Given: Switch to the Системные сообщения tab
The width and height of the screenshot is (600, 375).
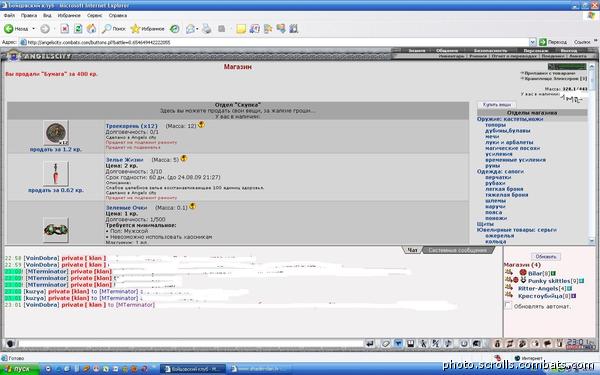Looking at the screenshot, I should [x=458, y=250].
